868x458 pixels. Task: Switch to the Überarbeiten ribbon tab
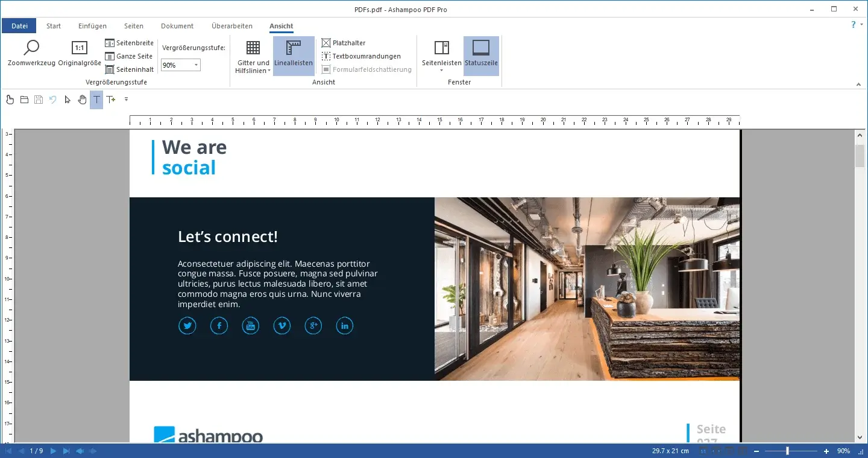(x=231, y=26)
